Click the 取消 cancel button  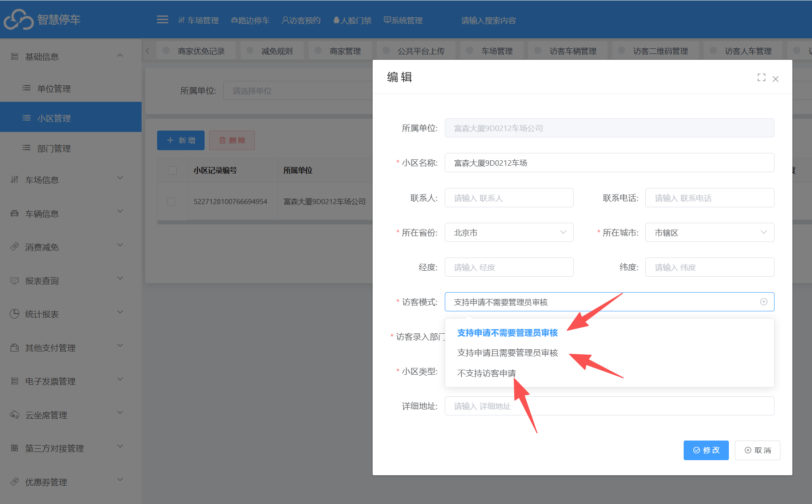757,450
